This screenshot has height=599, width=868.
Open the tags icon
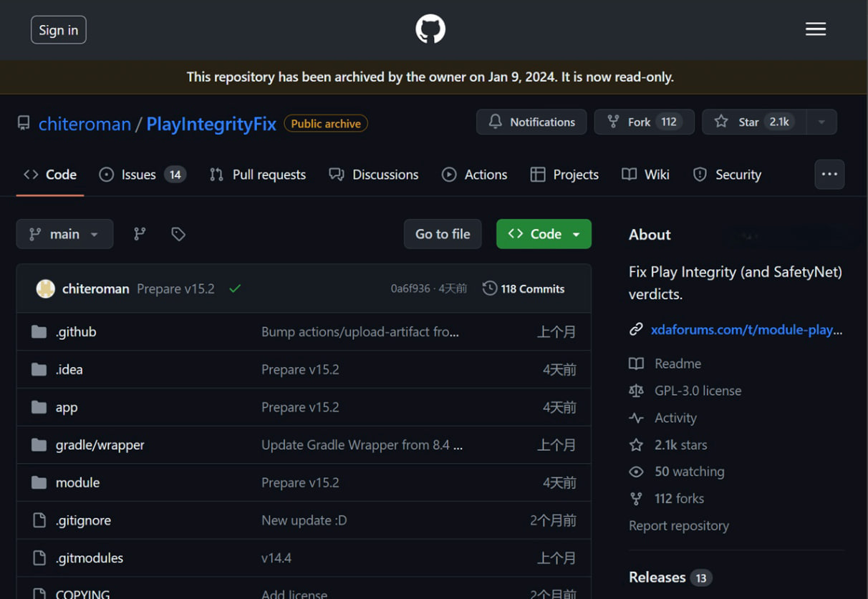pyautogui.click(x=178, y=233)
